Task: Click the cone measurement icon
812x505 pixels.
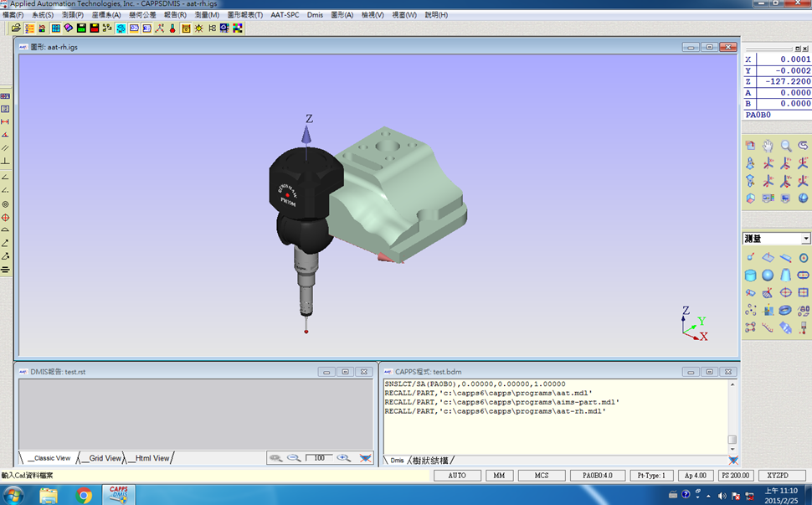Action: click(785, 275)
